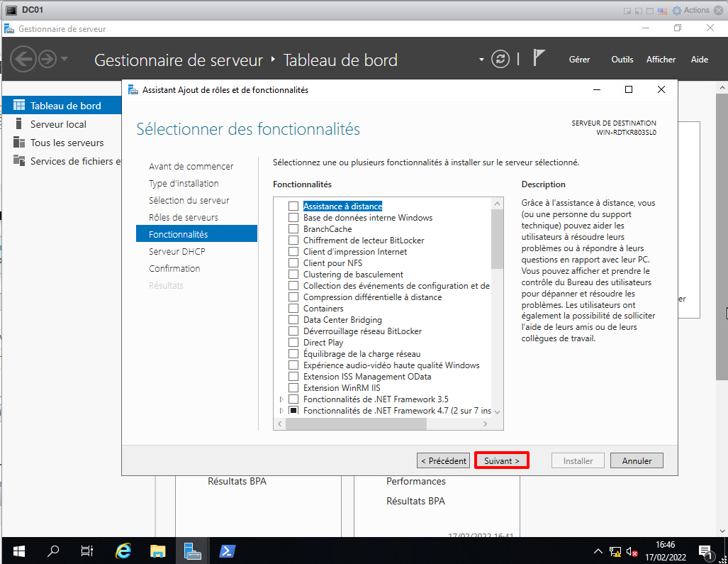Image resolution: width=728 pixels, height=564 pixels.
Task: Tick the Containers checkbox
Action: coord(293,309)
